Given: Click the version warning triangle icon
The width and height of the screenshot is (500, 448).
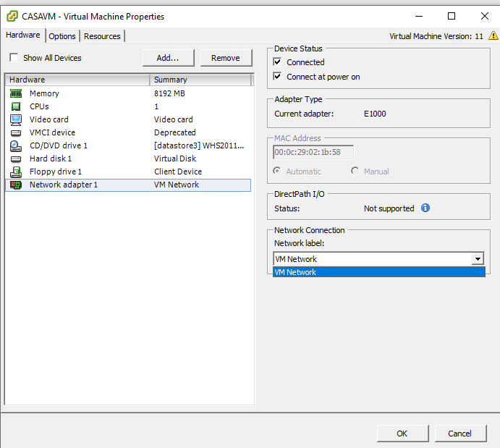Looking at the screenshot, I should tap(493, 35).
